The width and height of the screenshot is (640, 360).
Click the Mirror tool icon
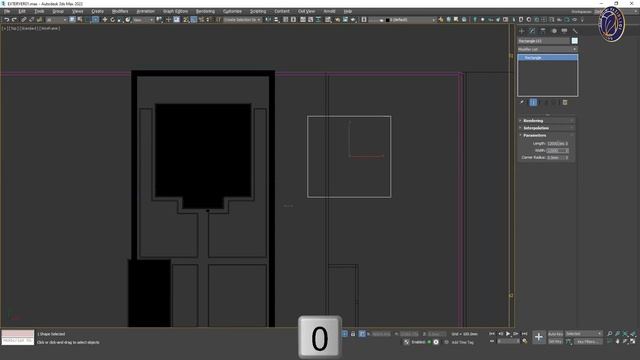click(x=269, y=20)
